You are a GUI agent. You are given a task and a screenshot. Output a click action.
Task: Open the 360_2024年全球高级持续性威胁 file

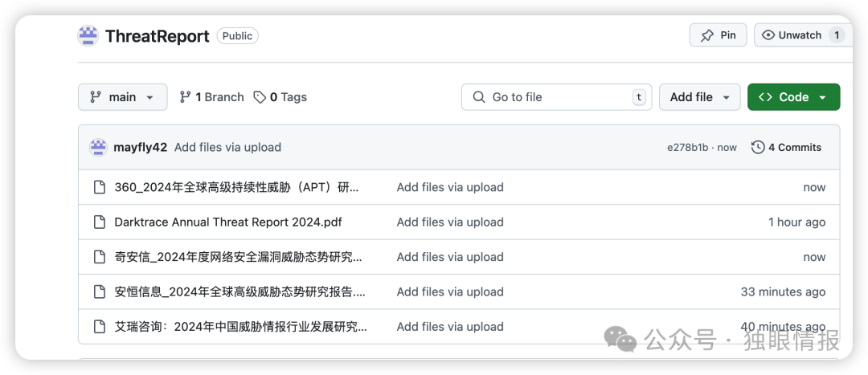236,188
